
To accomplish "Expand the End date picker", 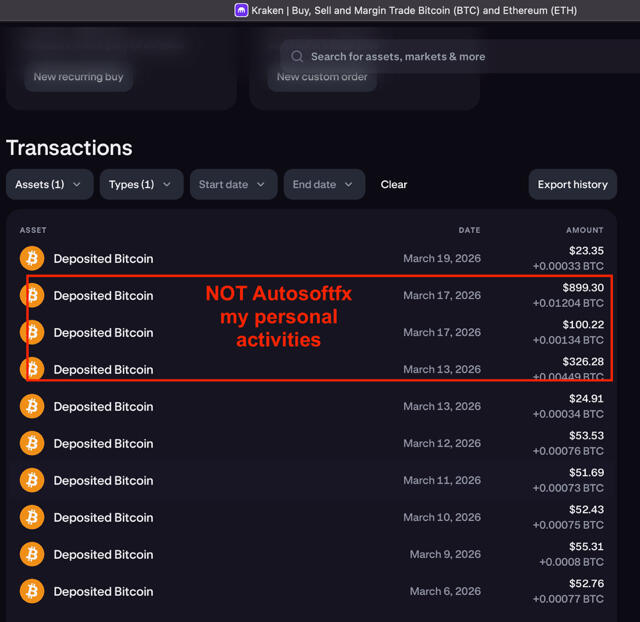I will coord(323,184).
